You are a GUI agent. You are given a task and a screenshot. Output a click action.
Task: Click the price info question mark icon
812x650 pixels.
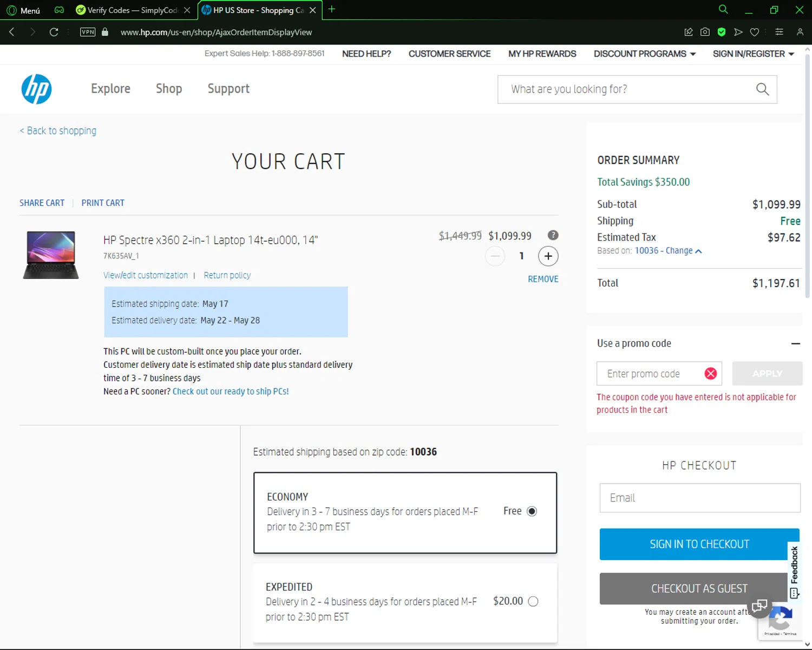(553, 235)
